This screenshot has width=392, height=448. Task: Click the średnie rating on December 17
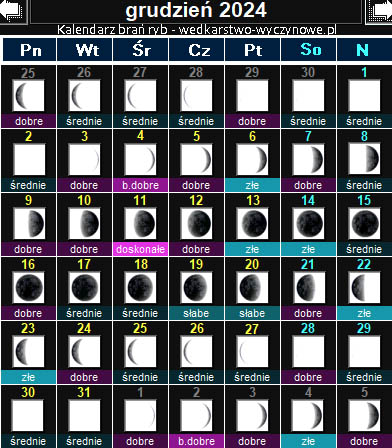tap(84, 313)
